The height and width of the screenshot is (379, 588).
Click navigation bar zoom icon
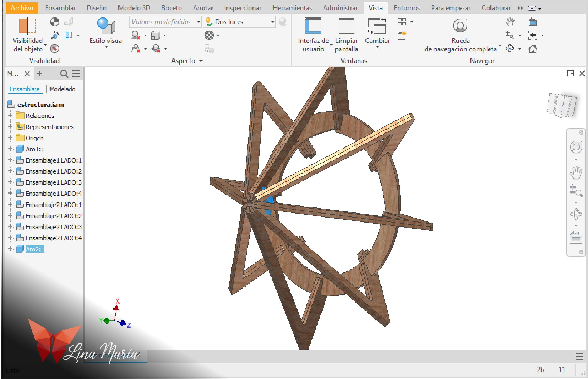[576, 191]
